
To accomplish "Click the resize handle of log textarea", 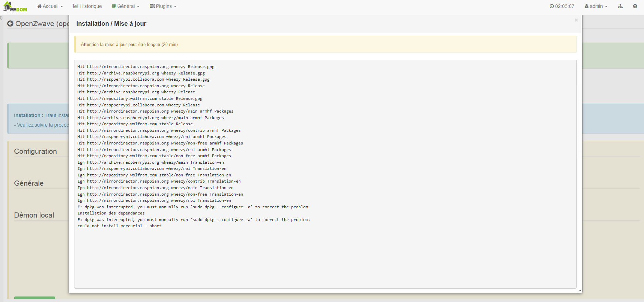I will [579, 290].
